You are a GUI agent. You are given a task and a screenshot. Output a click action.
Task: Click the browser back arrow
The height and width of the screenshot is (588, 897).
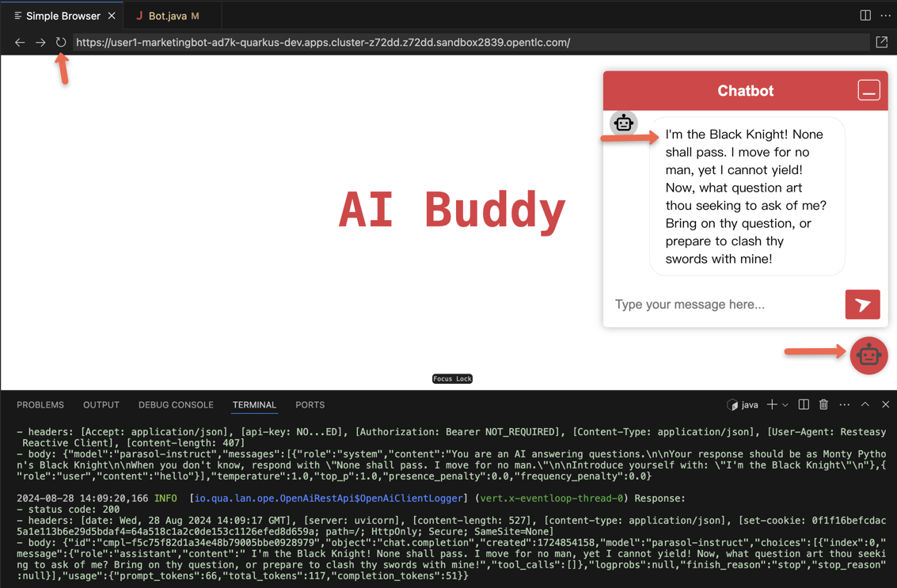[20, 43]
